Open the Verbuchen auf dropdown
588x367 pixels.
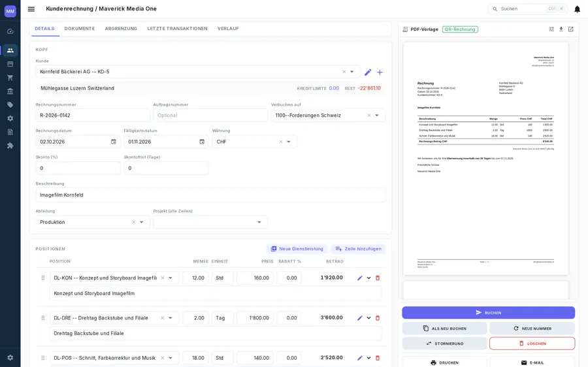coord(377,116)
